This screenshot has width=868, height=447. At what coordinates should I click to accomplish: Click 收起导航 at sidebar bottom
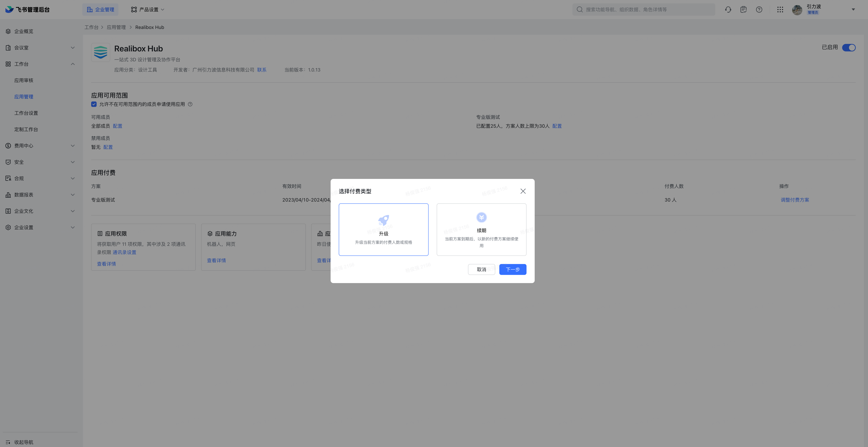pyautogui.click(x=24, y=442)
